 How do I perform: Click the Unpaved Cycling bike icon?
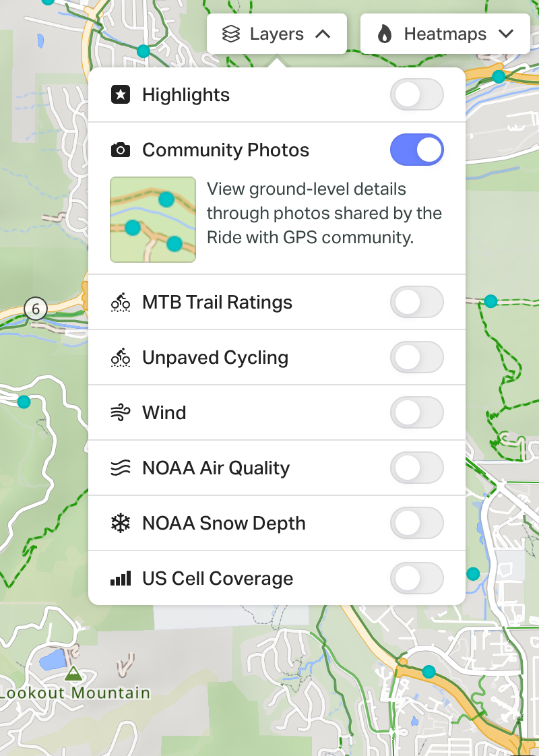tap(121, 358)
